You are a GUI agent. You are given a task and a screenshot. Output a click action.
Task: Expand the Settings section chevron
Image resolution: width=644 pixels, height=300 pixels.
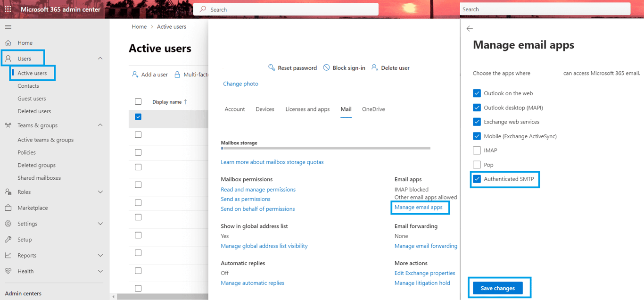coord(100,224)
